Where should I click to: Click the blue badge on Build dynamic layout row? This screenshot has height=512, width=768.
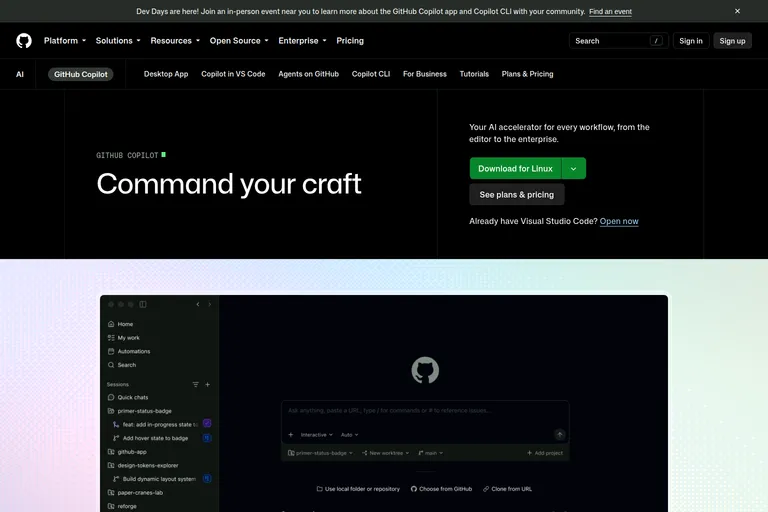click(x=207, y=479)
